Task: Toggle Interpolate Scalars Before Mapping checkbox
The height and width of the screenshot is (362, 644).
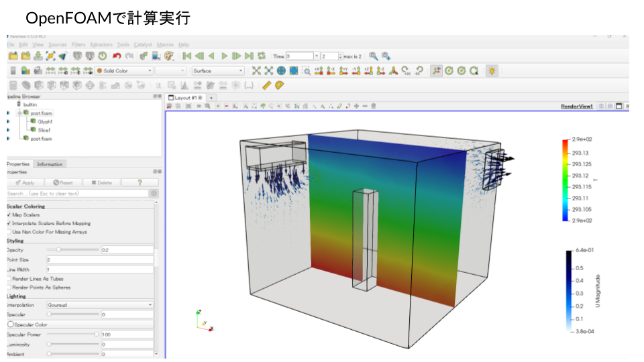Action: [x=9, y=223]
